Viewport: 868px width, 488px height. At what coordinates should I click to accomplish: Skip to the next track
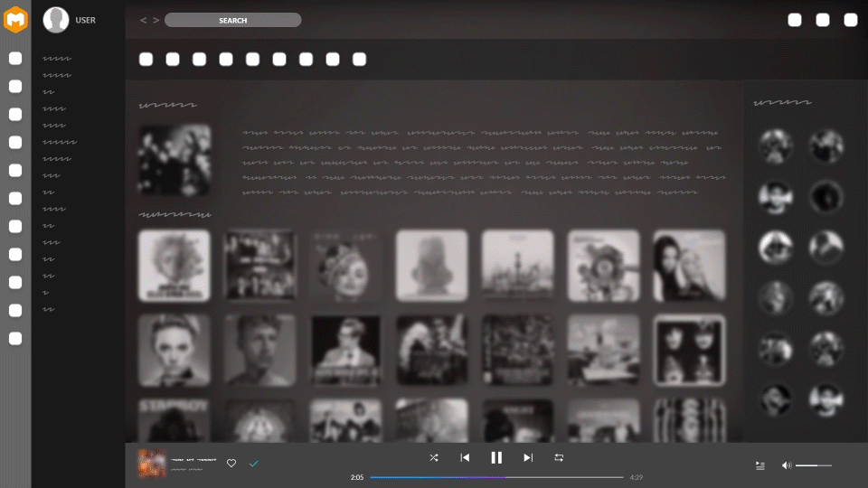528,457
